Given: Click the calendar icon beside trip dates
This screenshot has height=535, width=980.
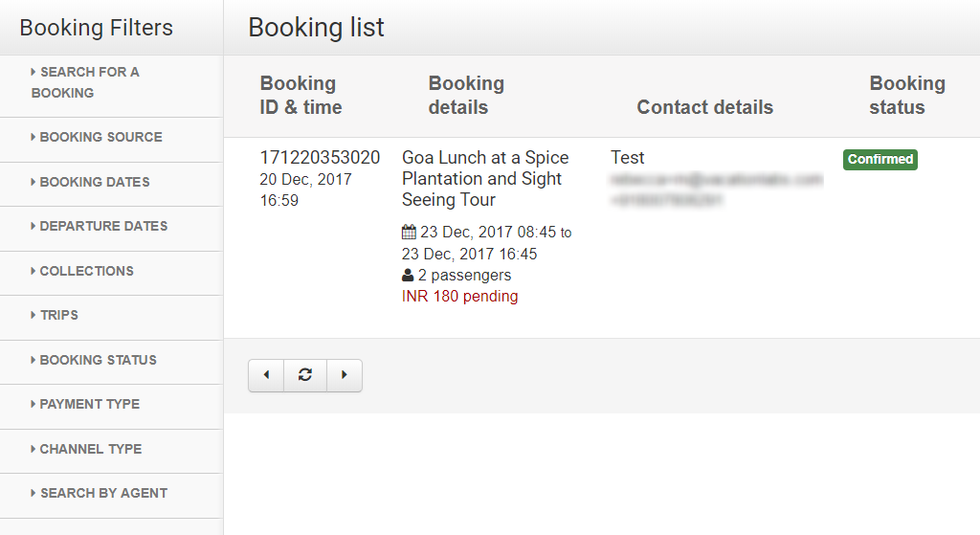Looking at the screenshot, I should coord(409,233).
